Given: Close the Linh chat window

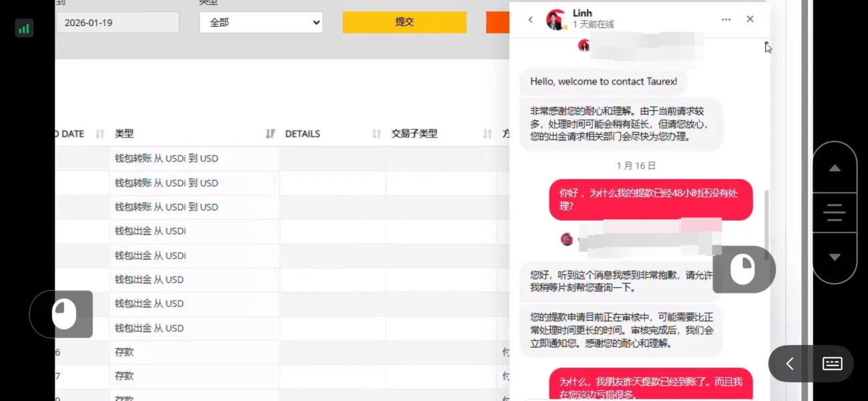Looking at the screenshot, I should [749, 19].
